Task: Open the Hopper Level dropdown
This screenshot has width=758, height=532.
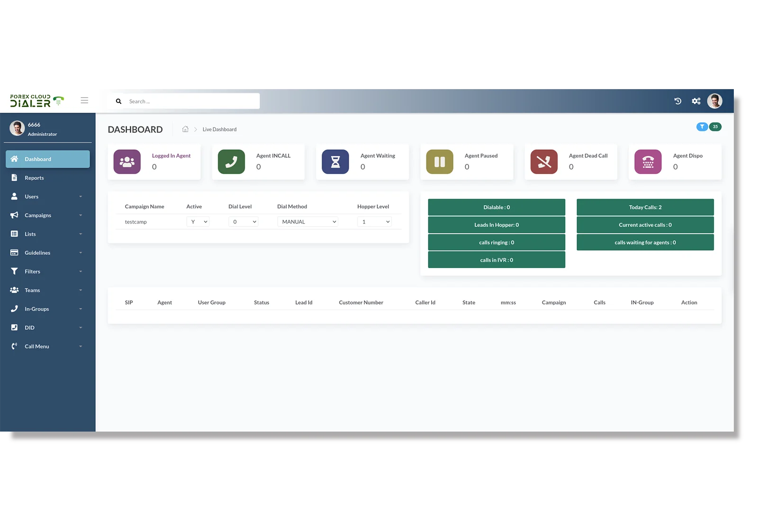Action: pos(374,221)
